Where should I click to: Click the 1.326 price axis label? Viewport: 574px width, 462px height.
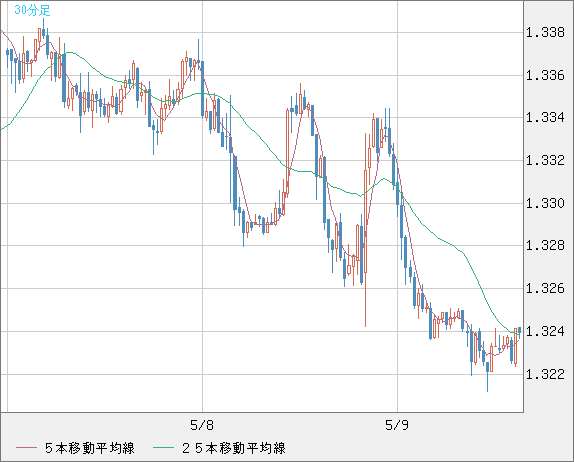tap(545, 288)
